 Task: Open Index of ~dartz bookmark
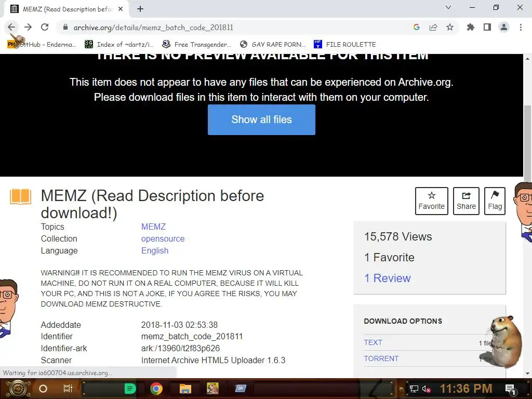[119, 45]
